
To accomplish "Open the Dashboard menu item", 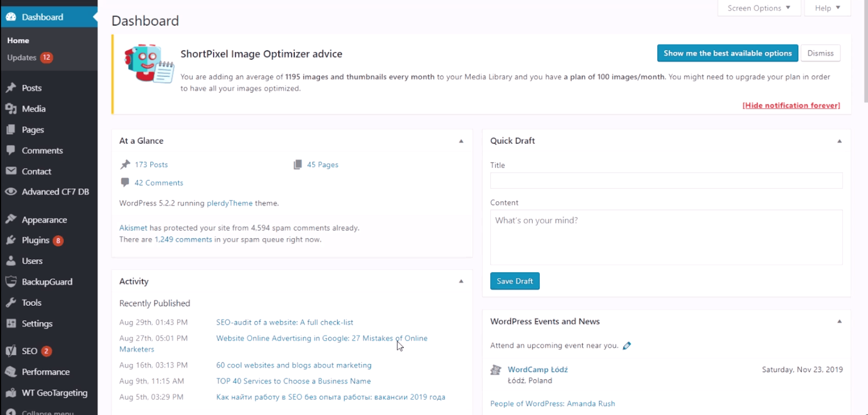I will click(49, 17).
